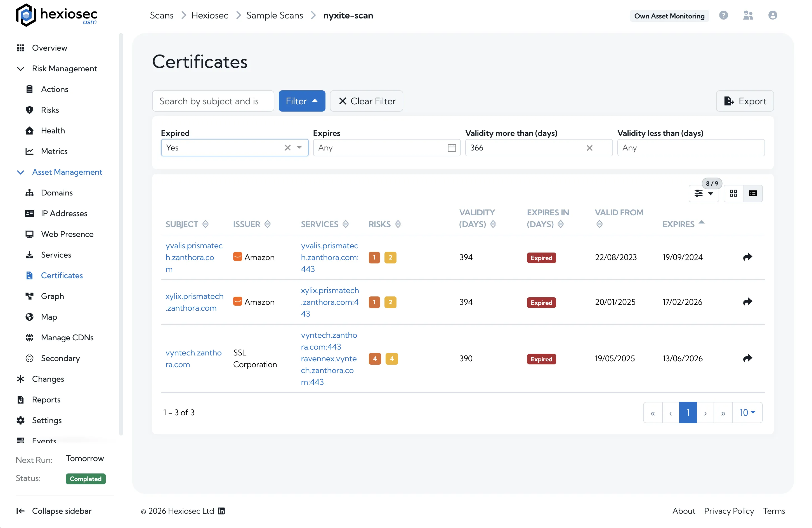Collapse the Filter panel

point(302,101)
